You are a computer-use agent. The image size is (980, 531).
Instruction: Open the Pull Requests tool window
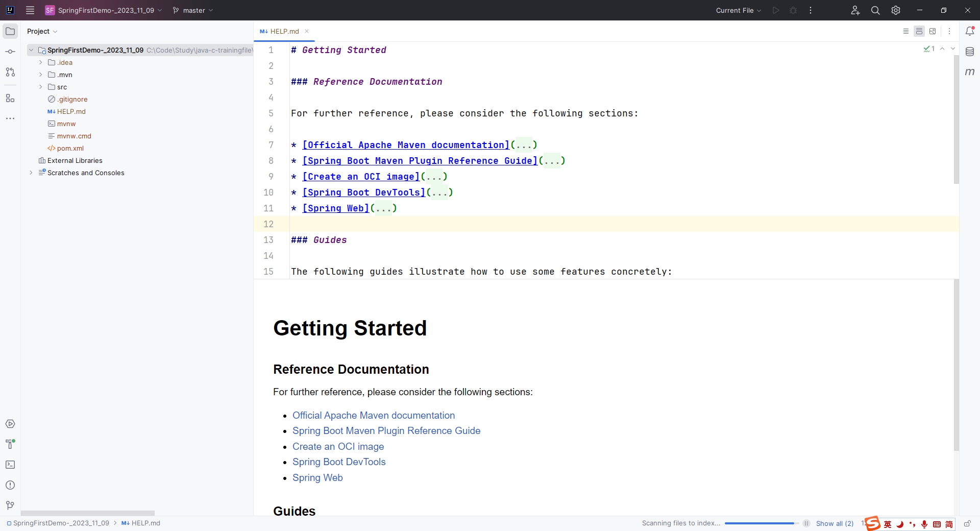pos(10,72)
